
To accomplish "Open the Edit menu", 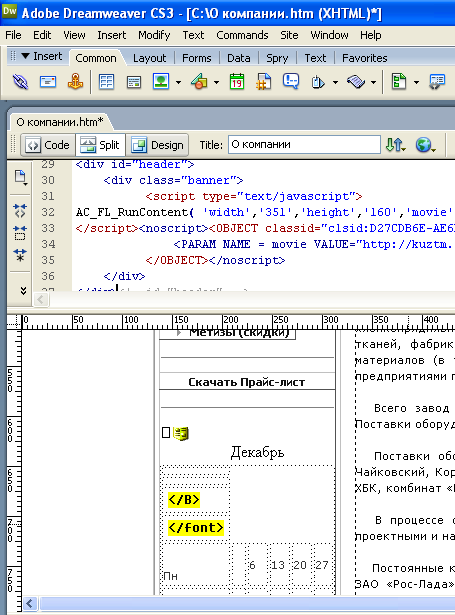I will 42,35.
